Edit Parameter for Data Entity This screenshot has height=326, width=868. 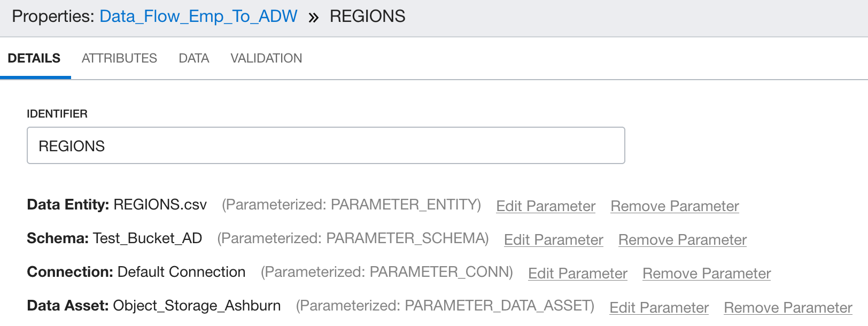click(546, 206)
